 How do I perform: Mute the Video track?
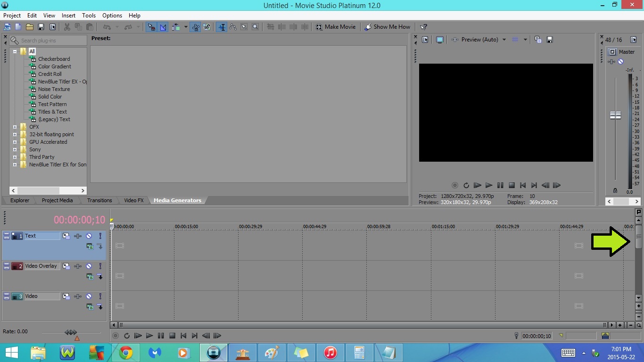pos(89,296)
